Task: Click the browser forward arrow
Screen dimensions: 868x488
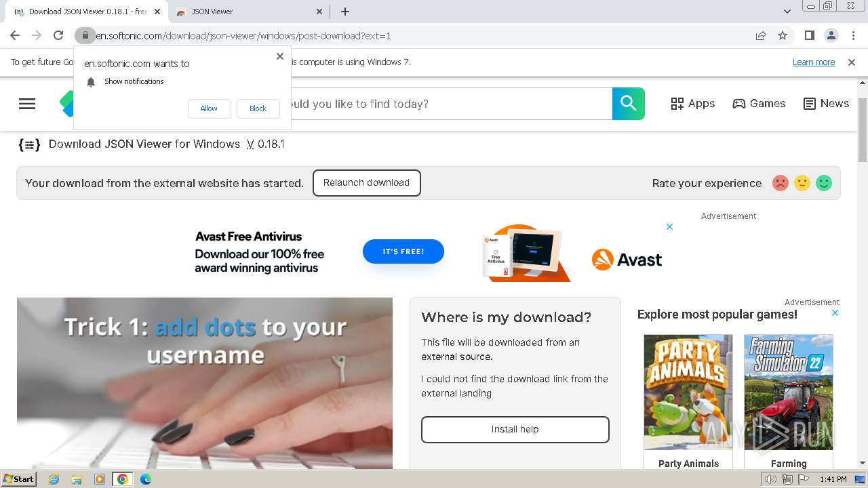Action: pos(37,35)
